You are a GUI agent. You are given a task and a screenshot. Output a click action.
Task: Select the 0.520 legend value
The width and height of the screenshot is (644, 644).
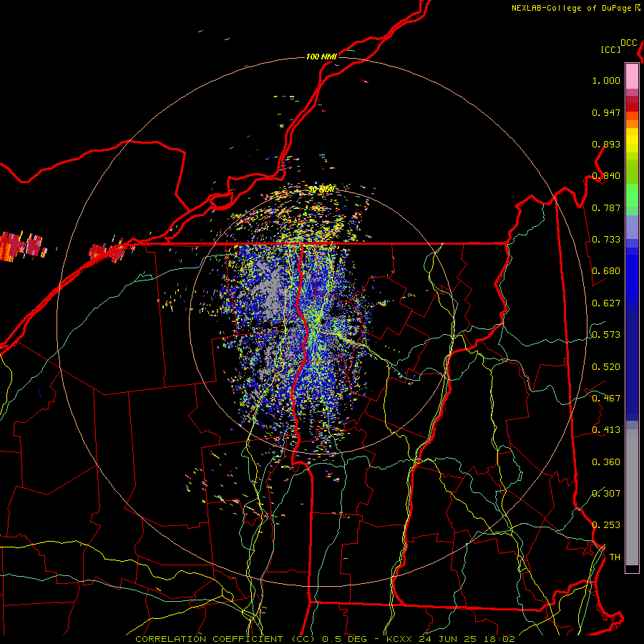[x=606, y=367]
